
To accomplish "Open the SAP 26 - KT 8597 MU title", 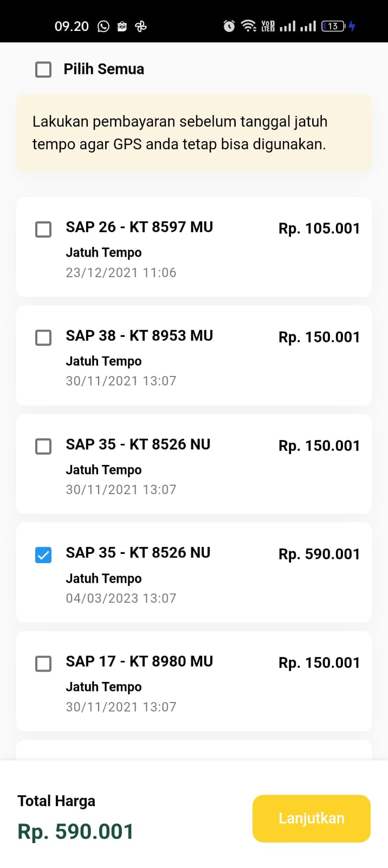I will 139,227.
